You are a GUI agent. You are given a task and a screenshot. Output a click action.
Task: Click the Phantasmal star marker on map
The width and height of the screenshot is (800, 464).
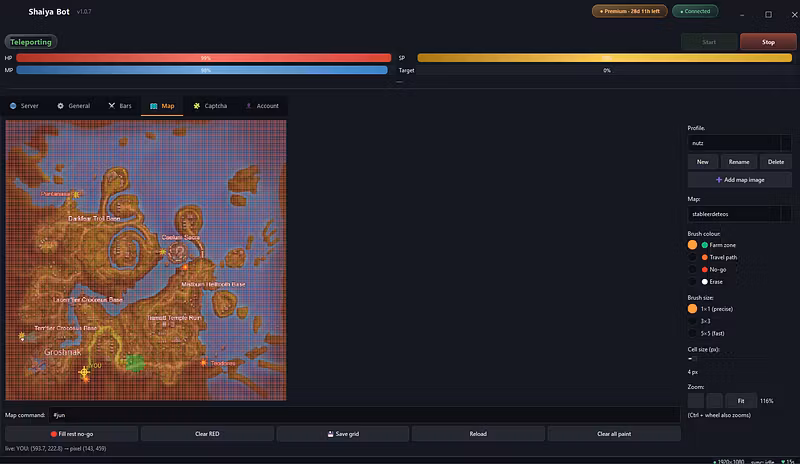tap(76, 194)
